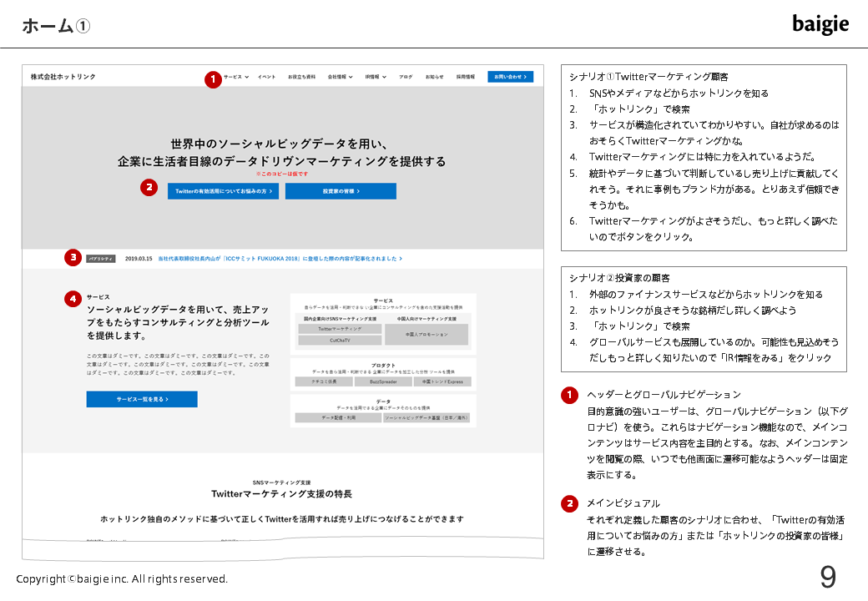The height and width of the screenshot is (601, 868).
Task: Open the サービス dropdown in the navigation
Action: 236,77
